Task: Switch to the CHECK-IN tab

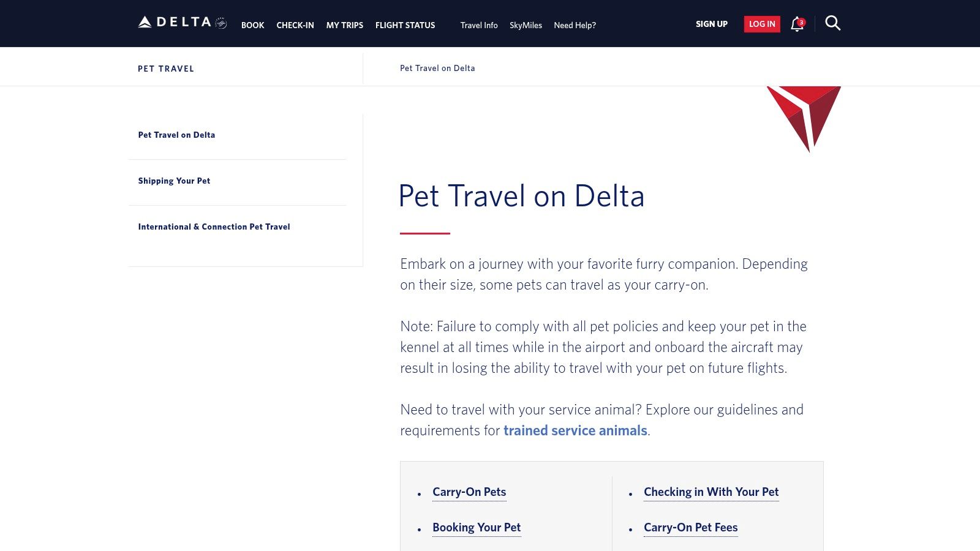Action: coord(295,25)
